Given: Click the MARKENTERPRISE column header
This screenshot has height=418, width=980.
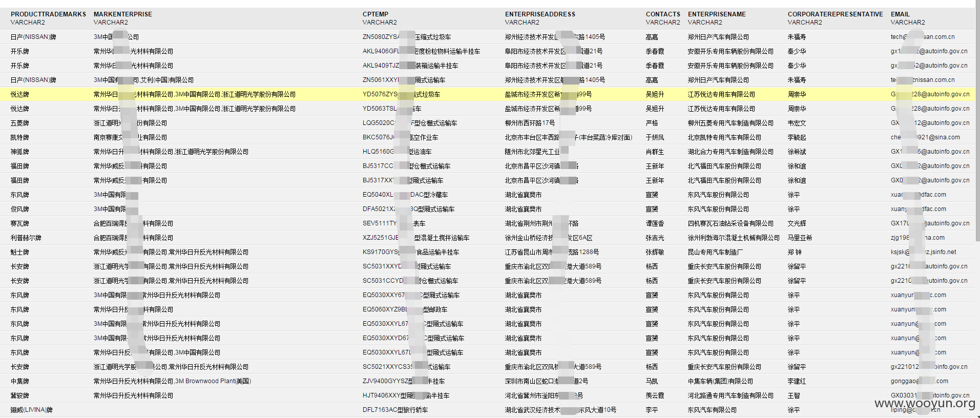Looking at the screenshot, I should [x=122, y=14].
